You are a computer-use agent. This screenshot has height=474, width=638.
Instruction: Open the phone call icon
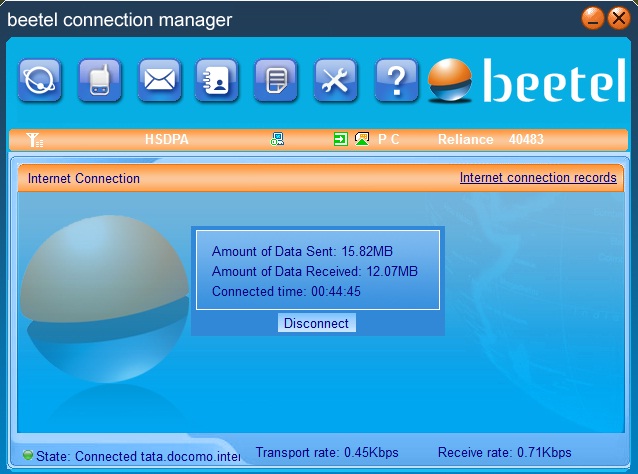tap(99, 80)
